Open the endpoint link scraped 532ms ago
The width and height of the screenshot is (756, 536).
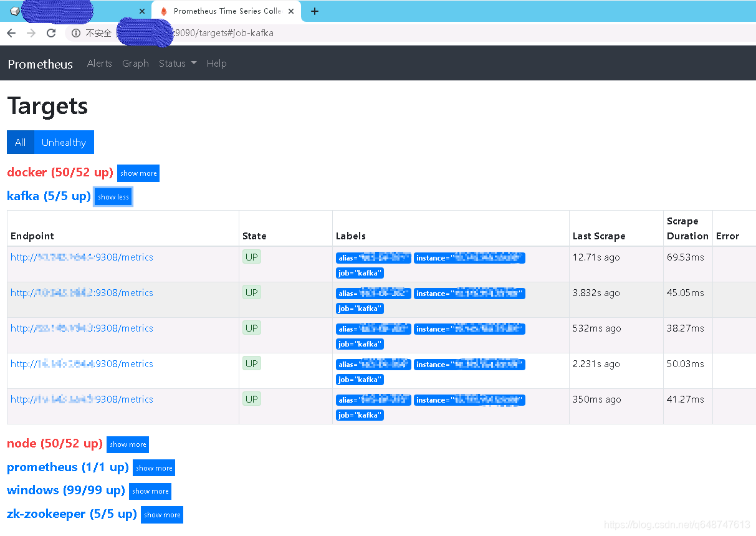coord(82,328)
